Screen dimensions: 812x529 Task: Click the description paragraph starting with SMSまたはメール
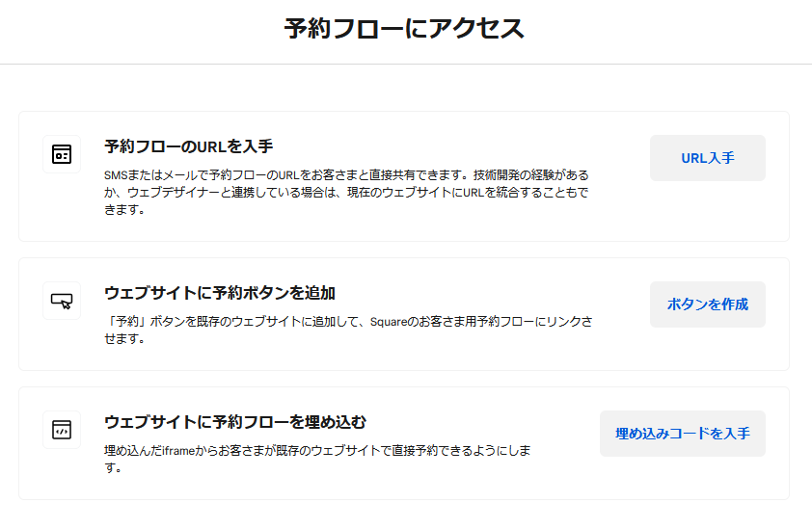[x=345, y=192]
